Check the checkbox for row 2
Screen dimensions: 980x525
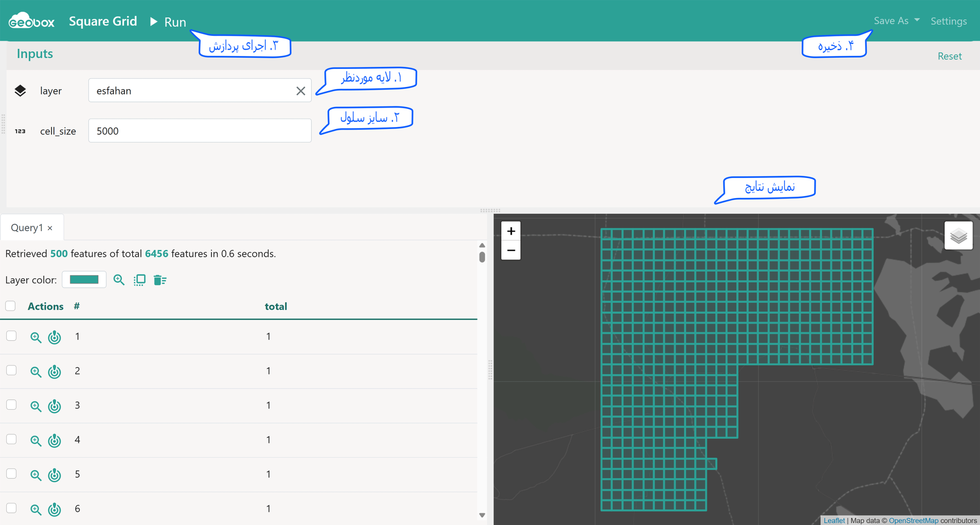(x=11, y=370)
